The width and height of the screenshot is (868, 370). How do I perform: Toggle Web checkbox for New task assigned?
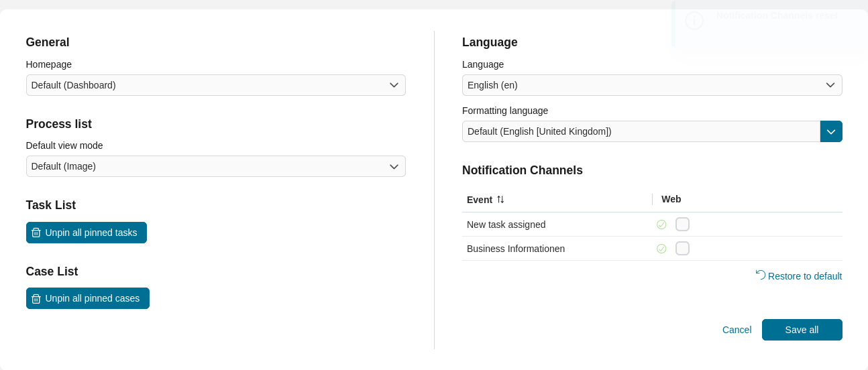pyautogui.click(x=682, y=225)
